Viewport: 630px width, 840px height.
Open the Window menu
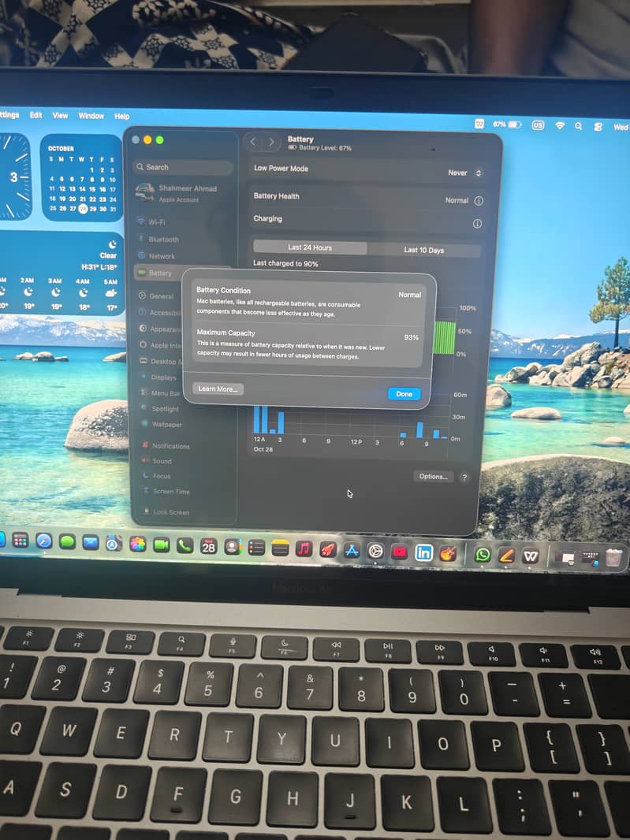coord(91,116)
